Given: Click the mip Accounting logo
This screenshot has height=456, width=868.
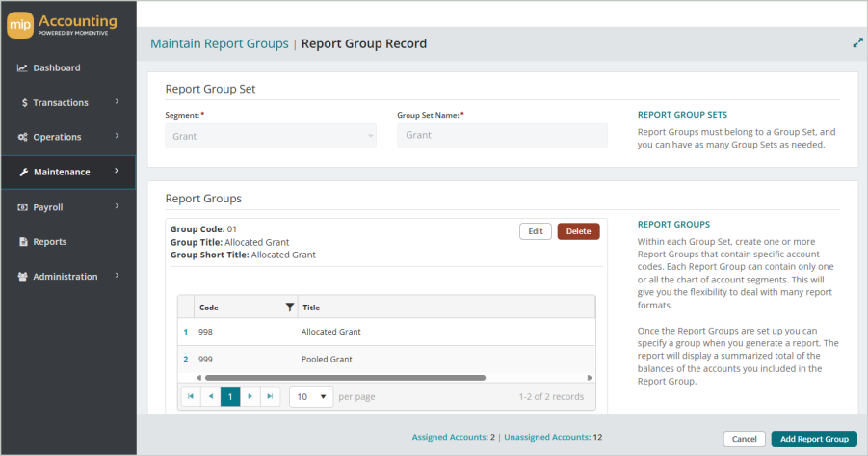Looking at the screenshot, I should (62, 25).
